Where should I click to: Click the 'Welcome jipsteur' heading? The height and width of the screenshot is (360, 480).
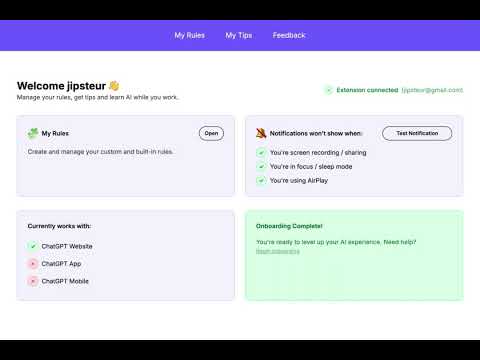[x=61, y=86]
